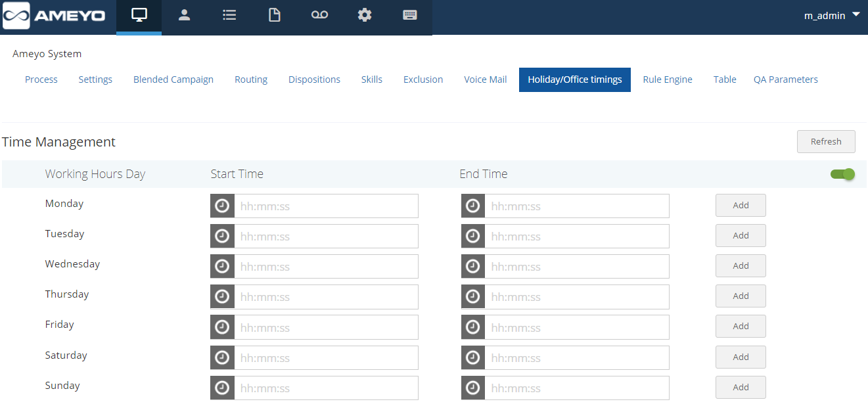Click Add button for Wednesday
The image size is (868, 408).
pyautogui.click(x=741, y=266)
